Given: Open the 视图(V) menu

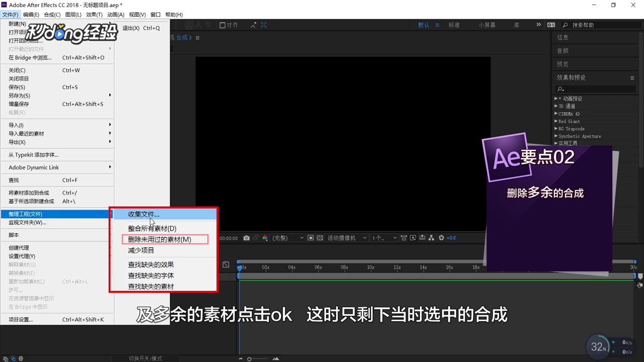Looking at the screenshot, I should 137,15.
